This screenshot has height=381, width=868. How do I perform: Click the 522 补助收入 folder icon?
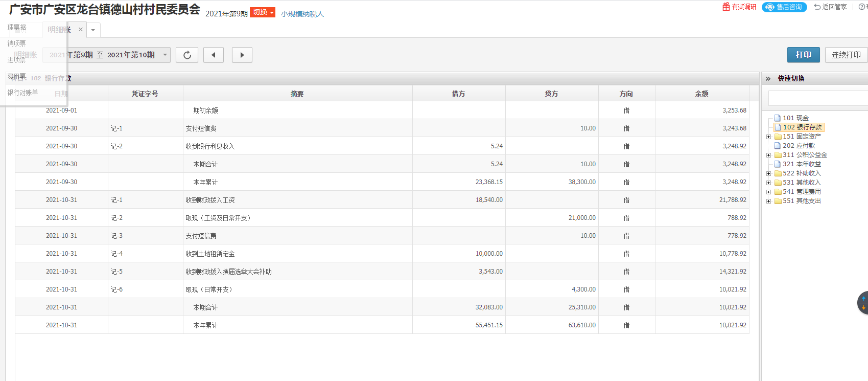[778, 173]
